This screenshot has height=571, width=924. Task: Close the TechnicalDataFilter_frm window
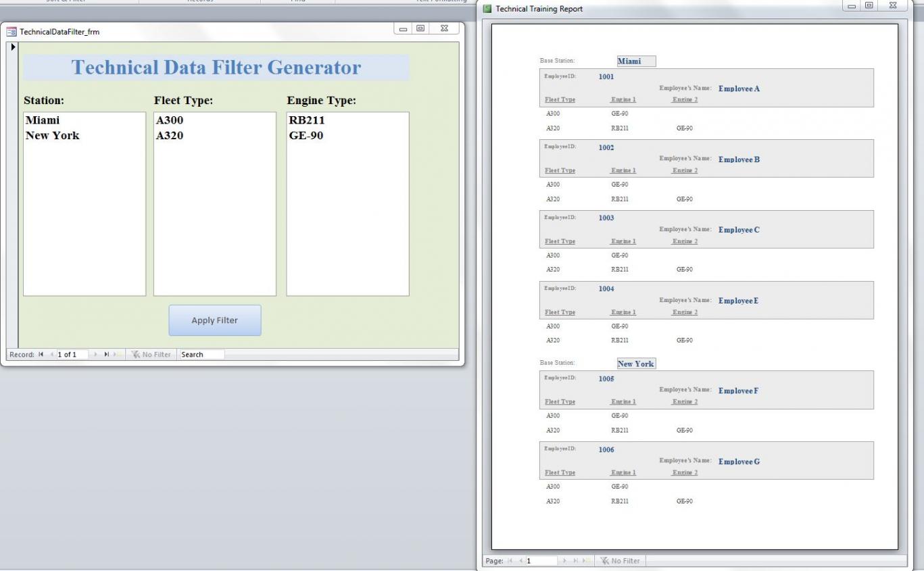coord(444,28)
